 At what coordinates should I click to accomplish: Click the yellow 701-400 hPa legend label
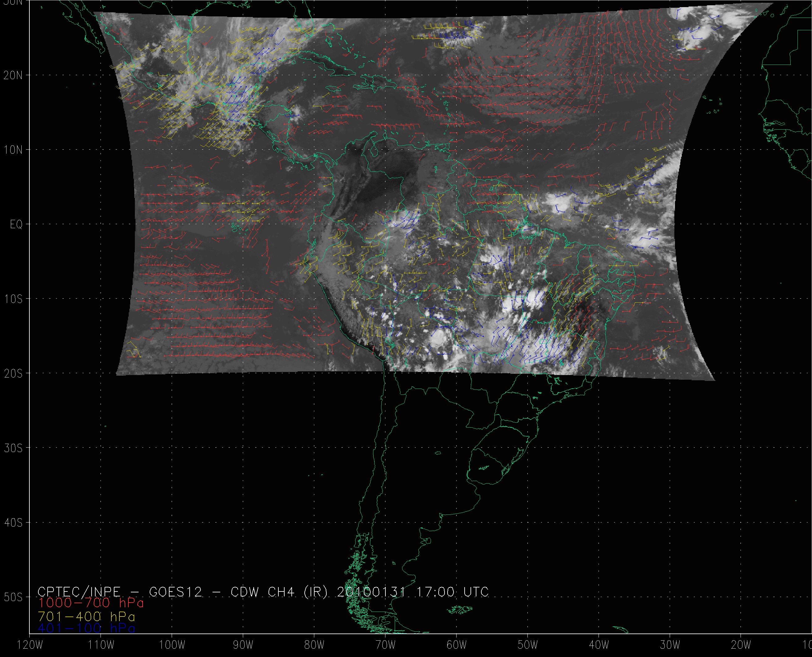[x=86, y=616]
